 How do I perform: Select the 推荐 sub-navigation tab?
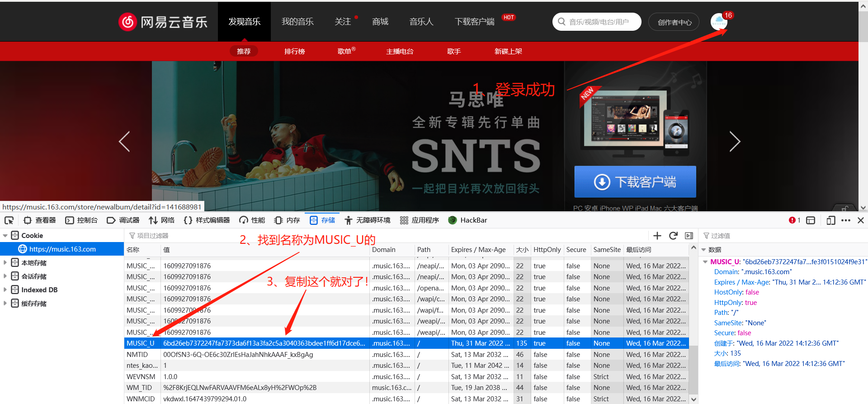(244, 51)
